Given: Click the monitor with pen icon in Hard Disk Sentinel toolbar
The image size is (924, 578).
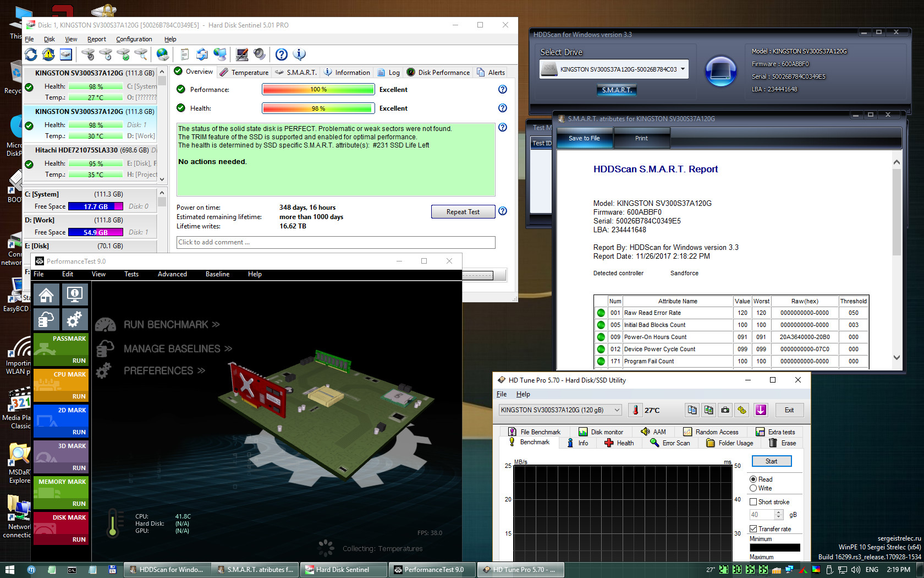Looking at the screenshot, I should click(241, 54).
